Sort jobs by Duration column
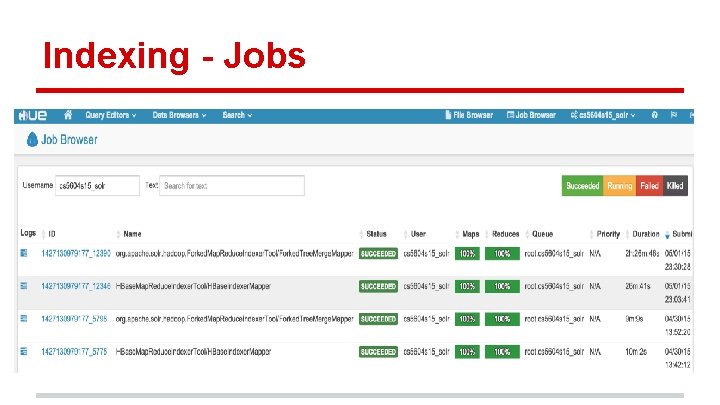 (x=646, y=234)
